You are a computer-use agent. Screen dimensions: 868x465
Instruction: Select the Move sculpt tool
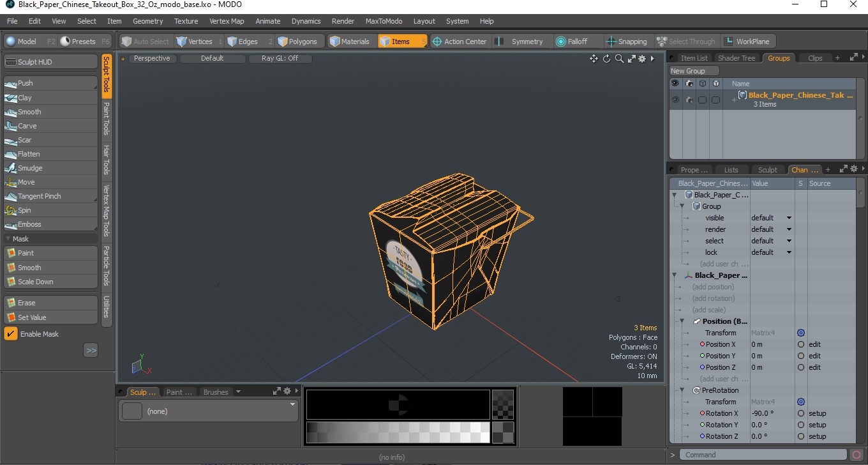pos(51,182)
